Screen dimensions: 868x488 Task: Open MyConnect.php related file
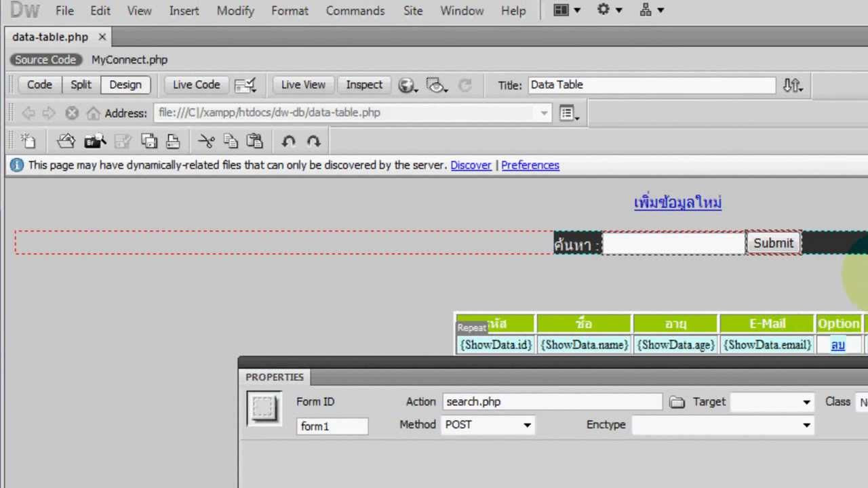click(130, 60)
